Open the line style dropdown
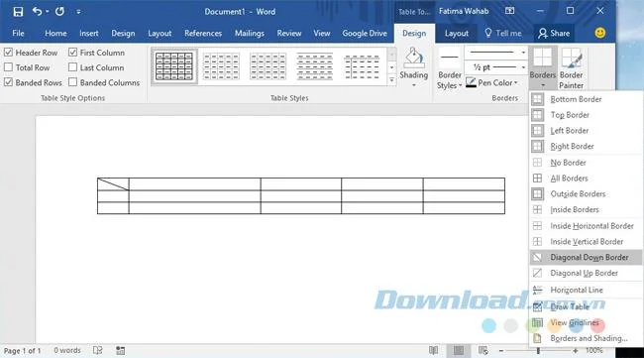Image resolution: width=644 pixels, height=358 pixels. [523, 53]
